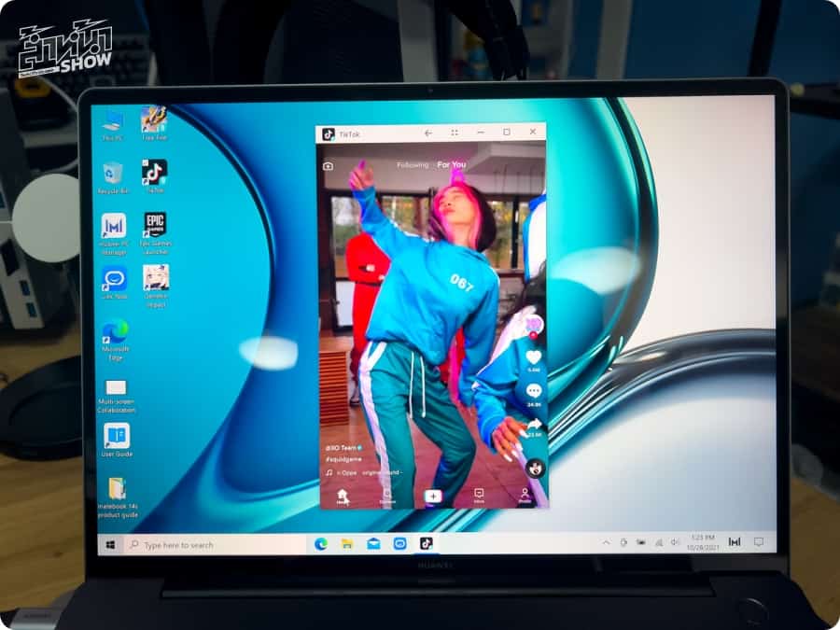This screenshot has height=630, width=840.
Task: Open the taskbar clock and date
Action: [702, 542]
